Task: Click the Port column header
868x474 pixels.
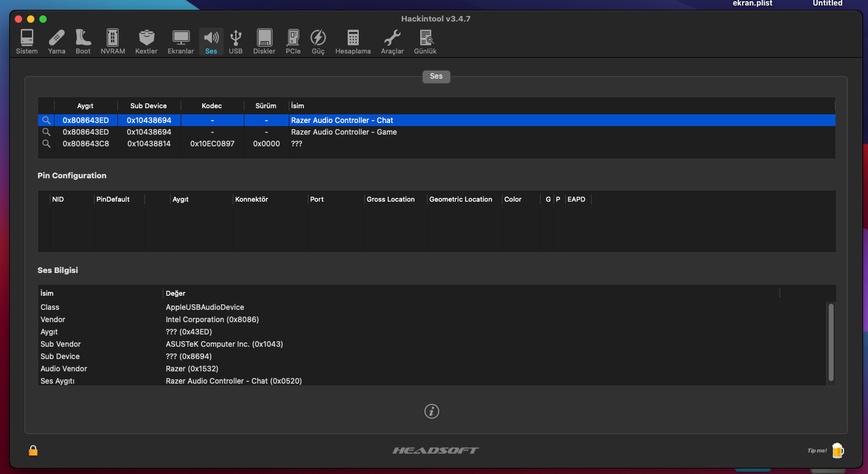Action: (317, 199)
